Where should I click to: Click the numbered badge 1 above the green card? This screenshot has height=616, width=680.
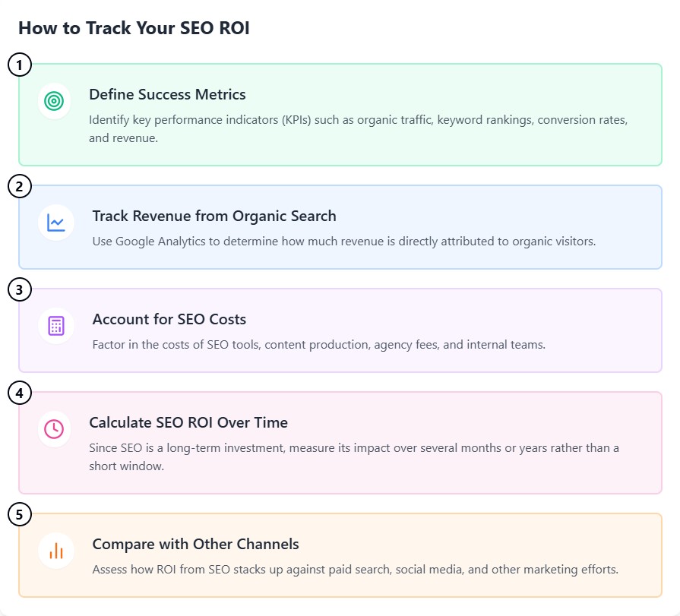coord(20,65)
